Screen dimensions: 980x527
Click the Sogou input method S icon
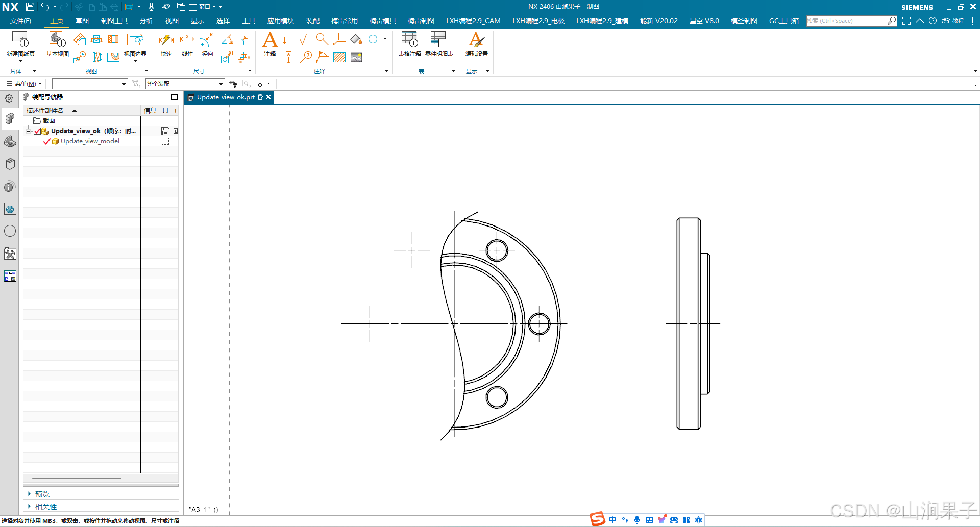pos(598,519)
